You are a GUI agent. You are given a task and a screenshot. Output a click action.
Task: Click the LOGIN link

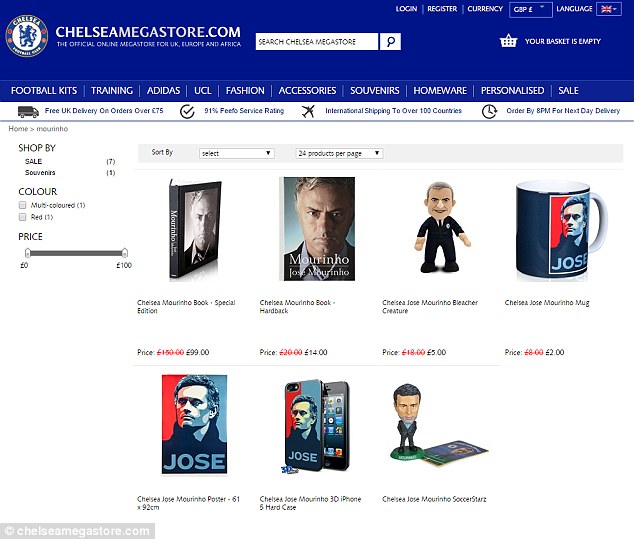[406, 9]
